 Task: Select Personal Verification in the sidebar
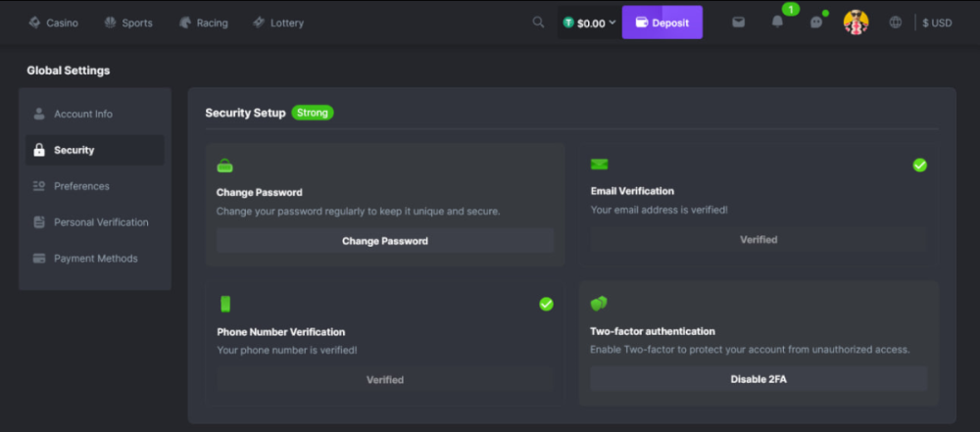[101, 222]
